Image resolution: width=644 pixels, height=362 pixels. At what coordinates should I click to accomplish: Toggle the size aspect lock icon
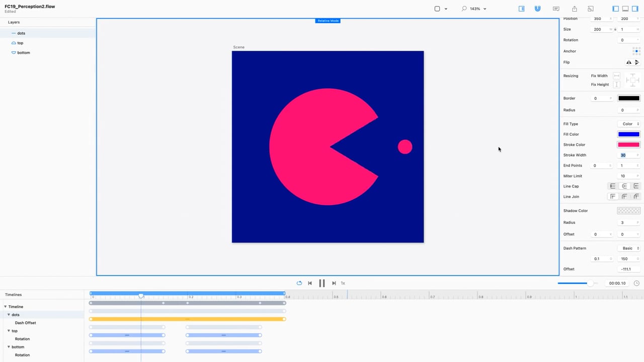[615, 29]
